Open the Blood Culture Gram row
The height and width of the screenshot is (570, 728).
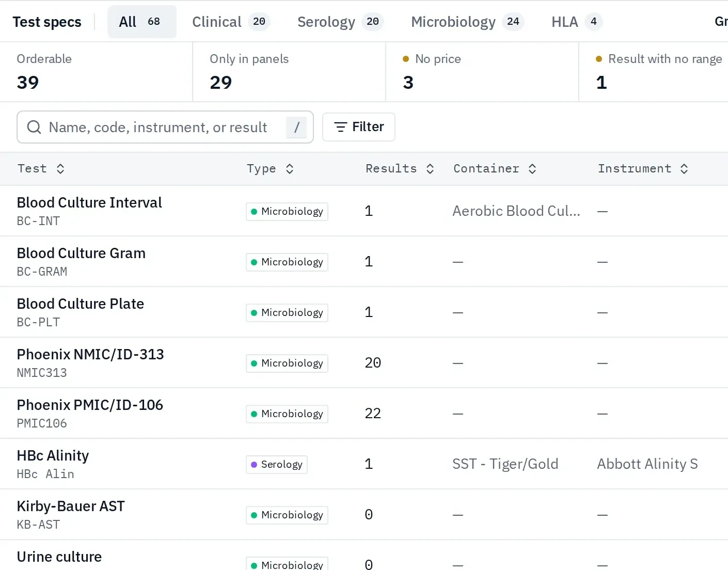(x=364, y=262)
